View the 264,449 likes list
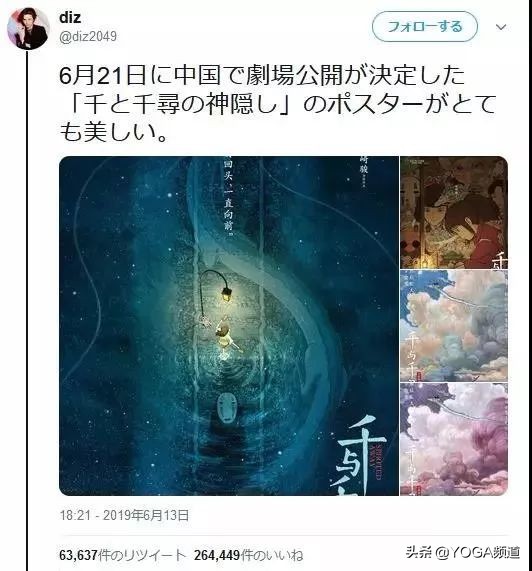The height and width of the screenshot is (571, 532). [248, 555]
